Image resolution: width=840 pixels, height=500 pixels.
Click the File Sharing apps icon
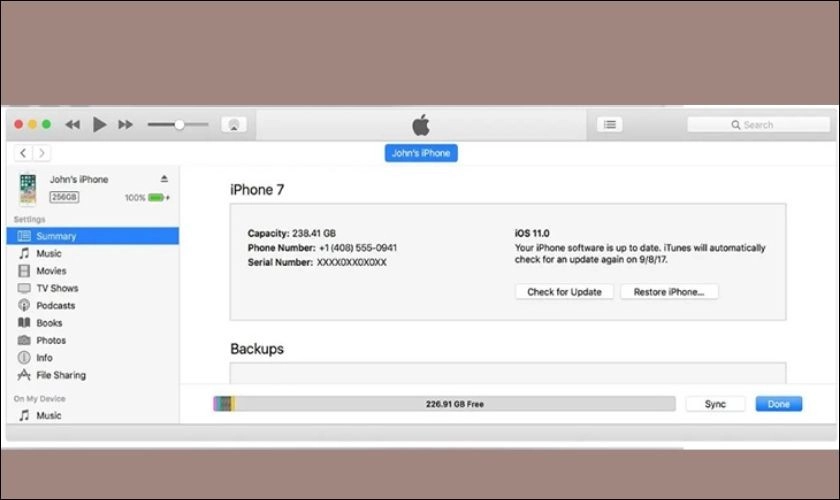(x=24, y=375)
